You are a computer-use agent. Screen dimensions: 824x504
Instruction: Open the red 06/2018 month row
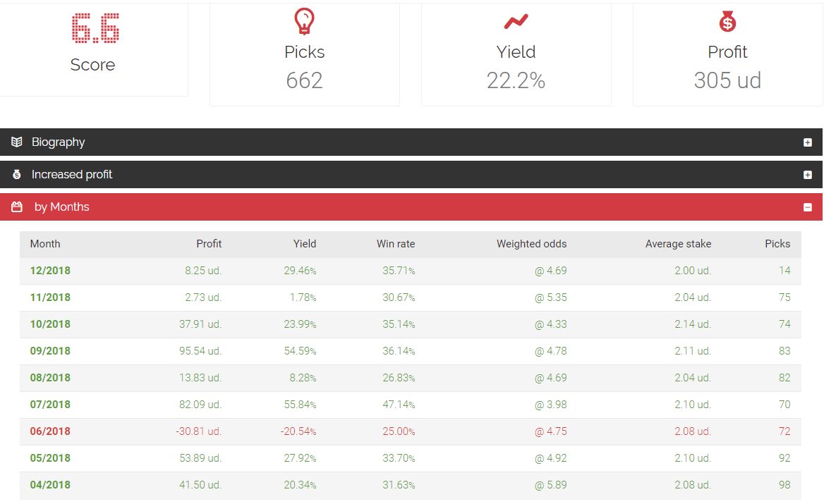coord(411,431)
